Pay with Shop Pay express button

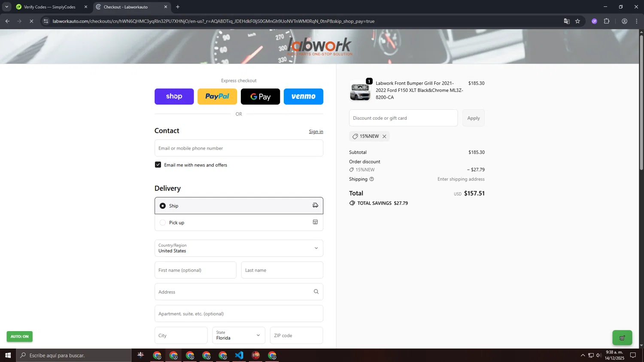coord(174,97)
